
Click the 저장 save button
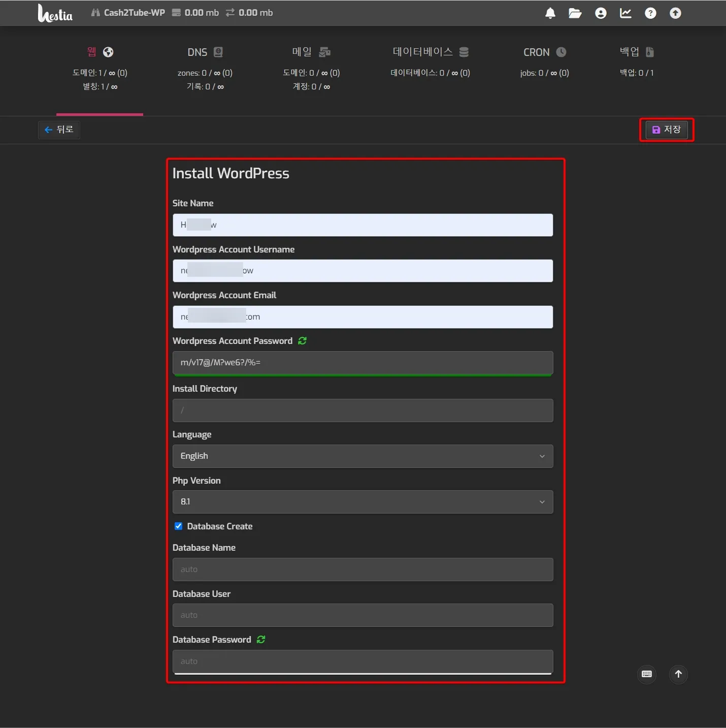[x=666, y=130]
